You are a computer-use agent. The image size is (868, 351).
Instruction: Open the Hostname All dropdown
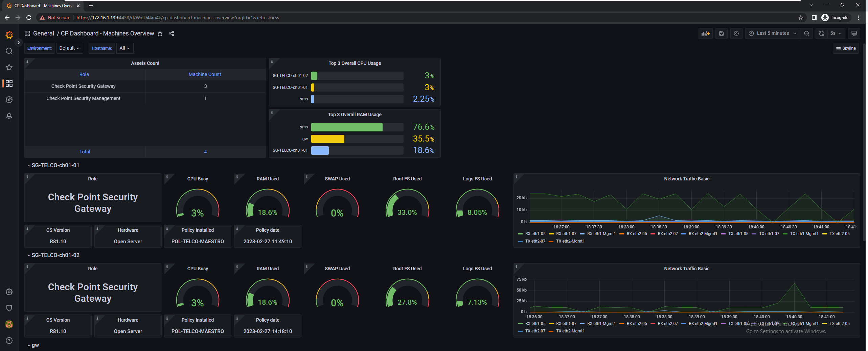124,48
